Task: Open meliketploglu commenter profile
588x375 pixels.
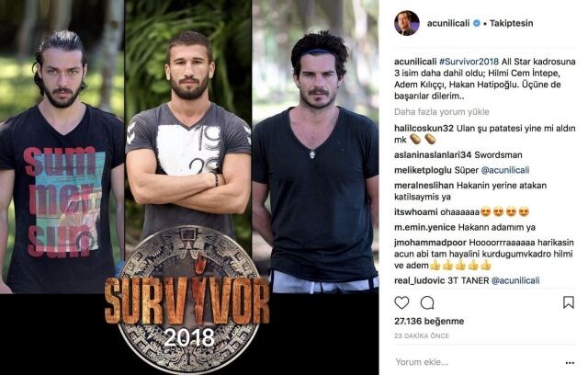Action: [423, 170]
